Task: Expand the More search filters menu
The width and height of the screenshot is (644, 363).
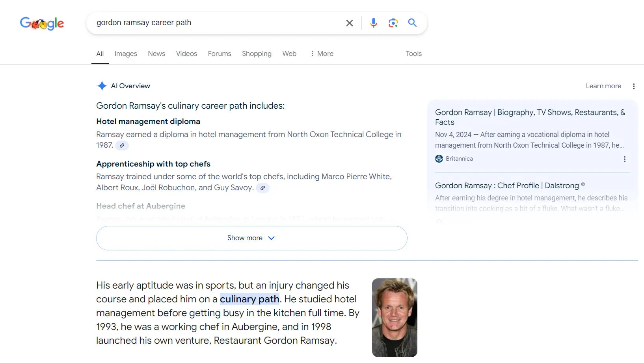Action: (x=322, y=54)
